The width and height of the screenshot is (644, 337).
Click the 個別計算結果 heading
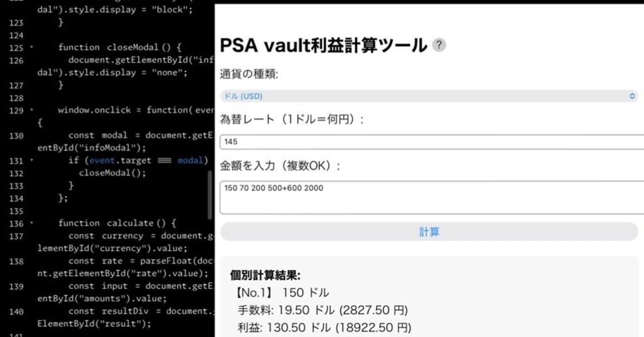click(x=265, y=276)
